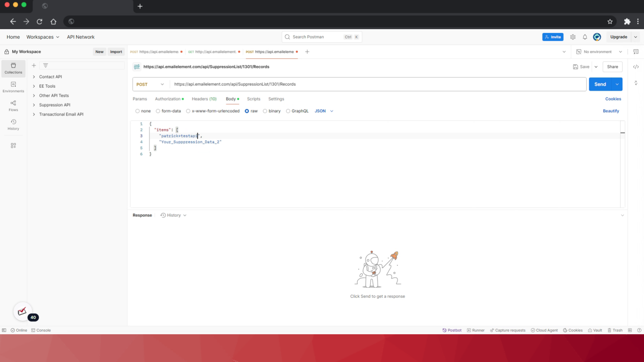Viewport: 644px width, 362px height.
Task: Click the Beautify link
Action: click(611, 111)
